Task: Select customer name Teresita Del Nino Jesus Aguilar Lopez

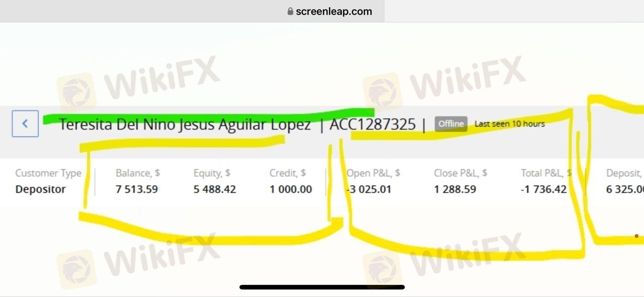Action: click(x=185, y=124)
